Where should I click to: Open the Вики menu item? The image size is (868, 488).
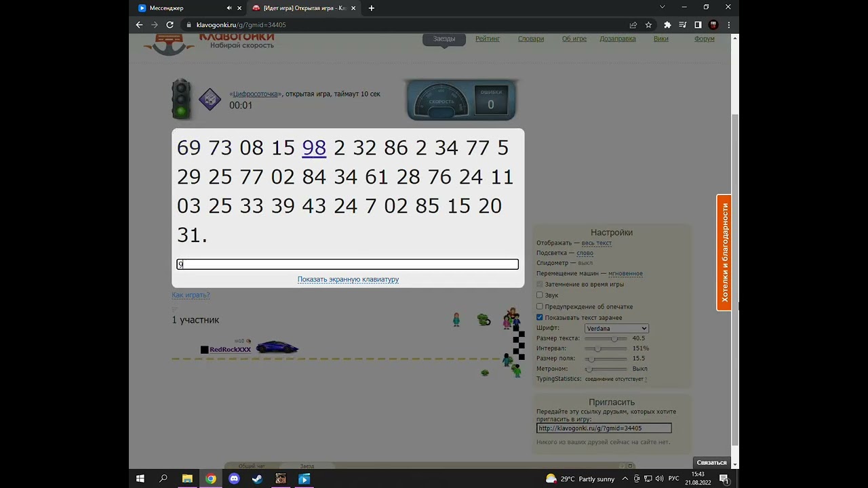click(661, 39)
